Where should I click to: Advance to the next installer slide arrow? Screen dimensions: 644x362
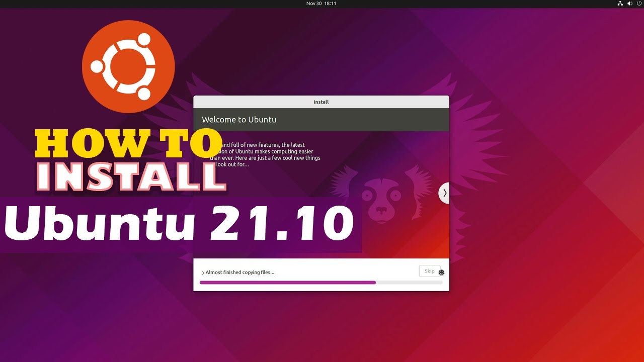[x=444, y=193]
